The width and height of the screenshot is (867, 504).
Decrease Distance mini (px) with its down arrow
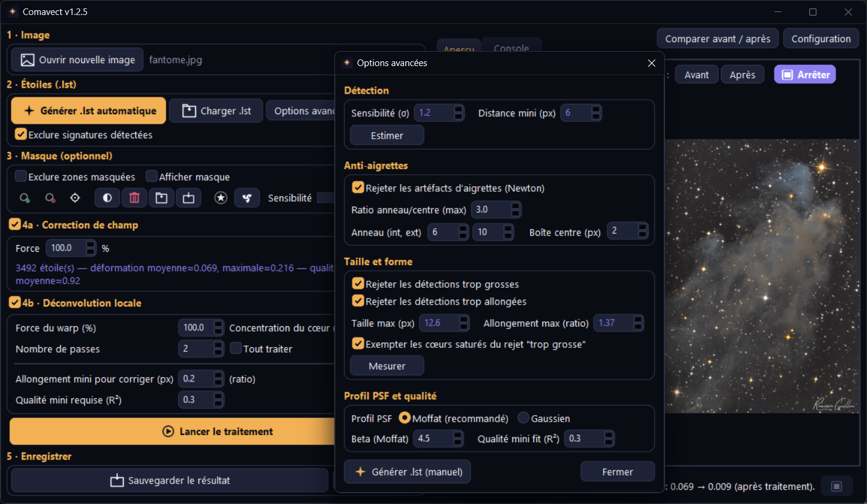tap(596, 117)
